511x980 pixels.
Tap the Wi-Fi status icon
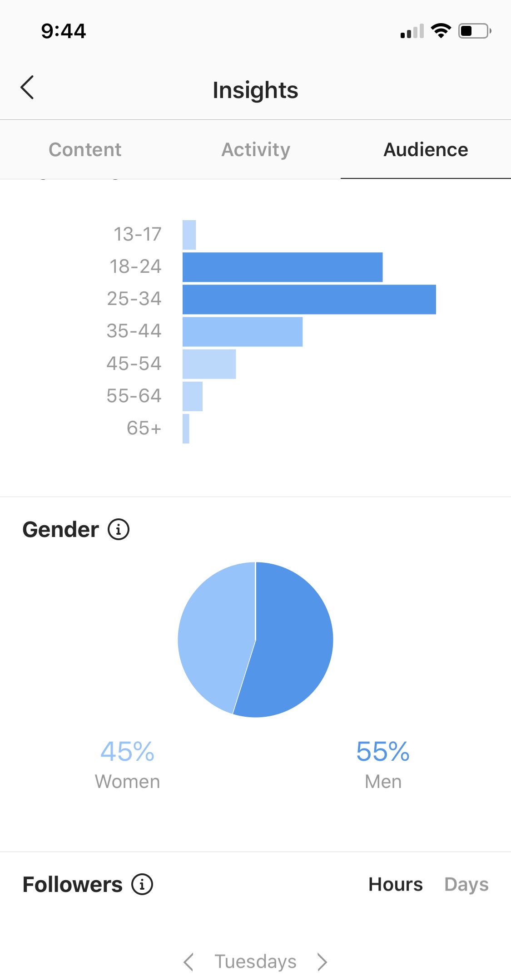pos(441,31)
